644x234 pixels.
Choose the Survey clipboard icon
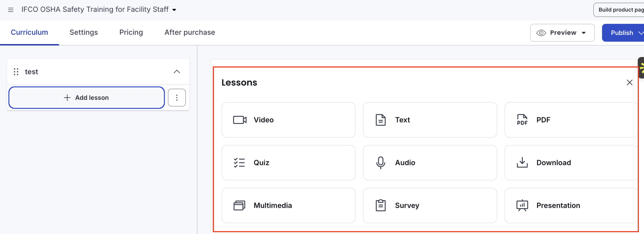381,205
